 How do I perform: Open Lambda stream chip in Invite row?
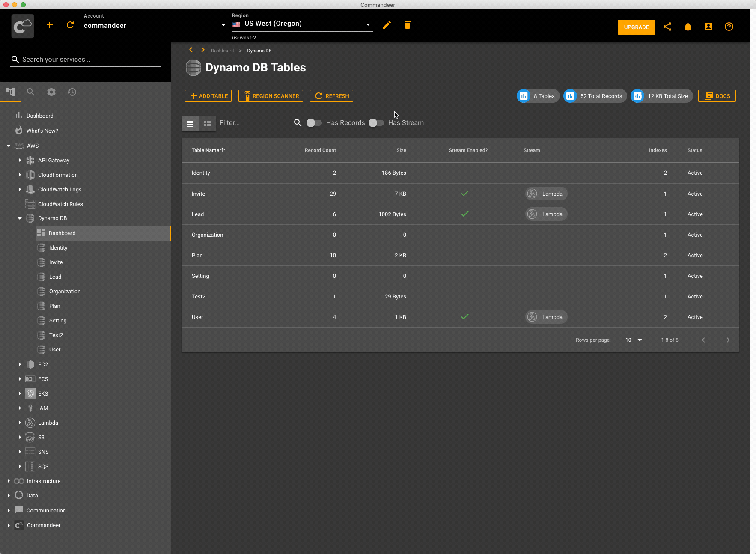(546, 194)
